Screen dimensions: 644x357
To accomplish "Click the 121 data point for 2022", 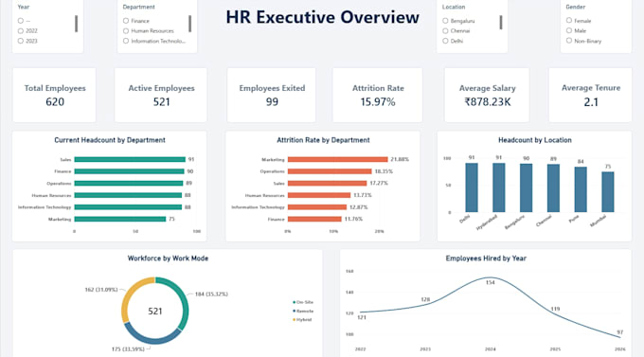I will pos(361,312).
